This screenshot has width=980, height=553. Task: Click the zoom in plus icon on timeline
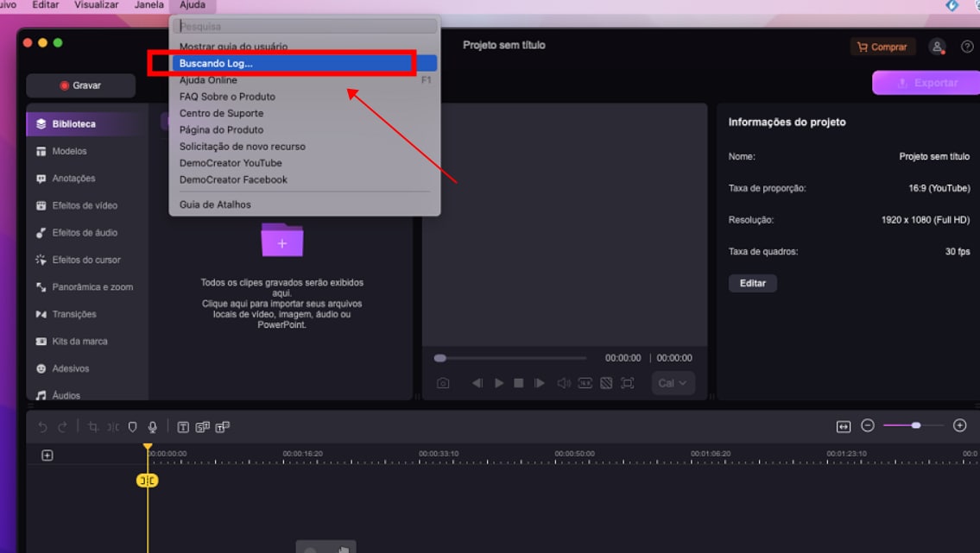(x=959, y=425)
